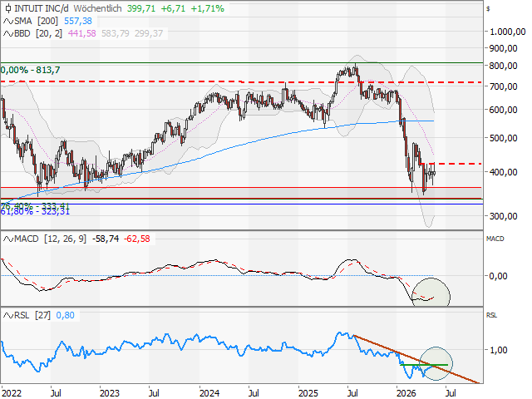Click the SMA indicator wave icon
The image size is (532, 399).
click(x=8, y=22)
